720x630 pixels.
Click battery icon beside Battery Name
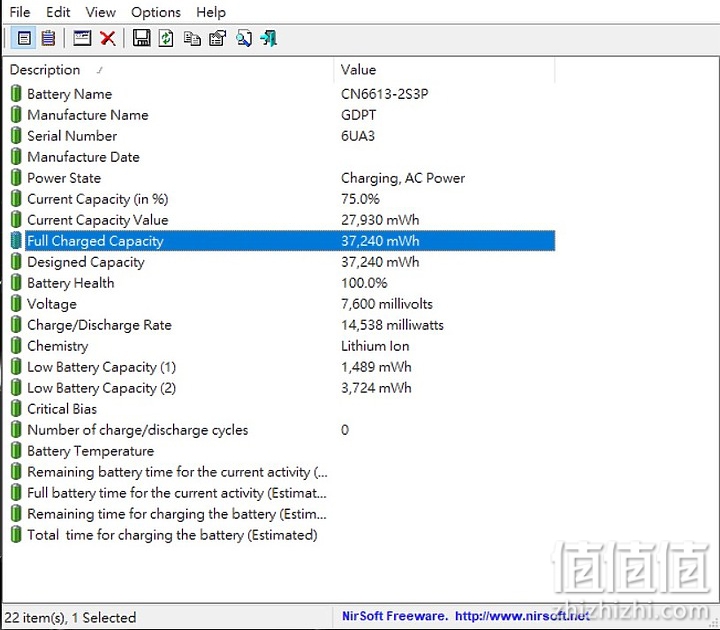click(16, 94)
